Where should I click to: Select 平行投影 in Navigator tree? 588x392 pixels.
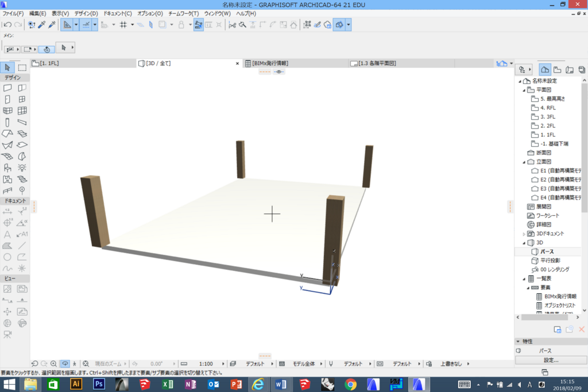tap(550, 261)
